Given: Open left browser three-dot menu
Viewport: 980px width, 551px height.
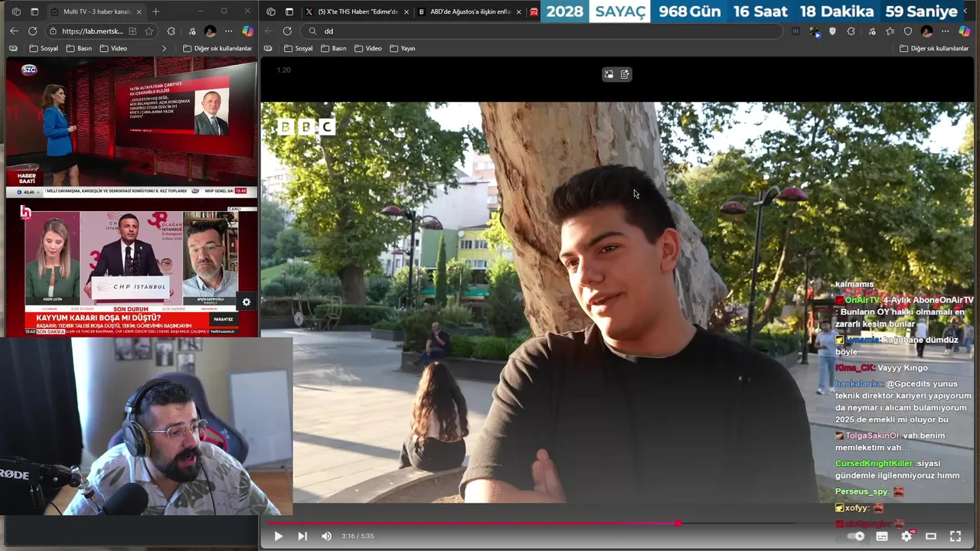Looking at the screenshot, I should coord(228,31).
